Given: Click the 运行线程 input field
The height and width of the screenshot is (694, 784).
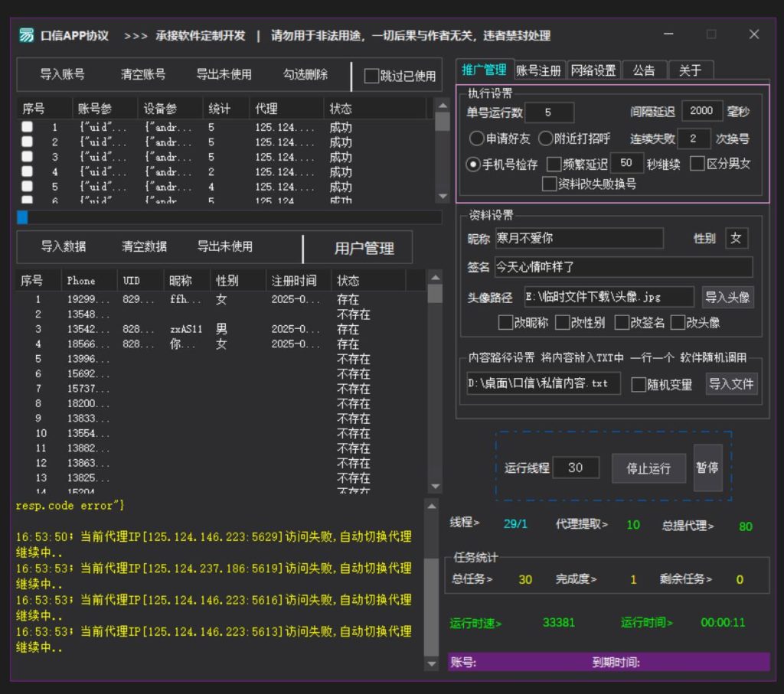Looking at the screenshot, I should (x=575, y=468).
